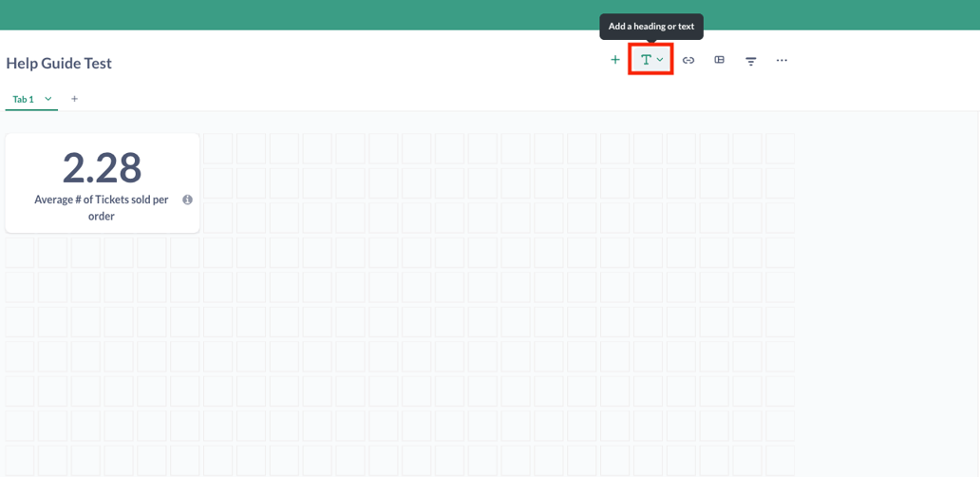Image resolution: width=980 pixels, height=477 pixels.
Task: Click the Add a heading or text tooltip
Action: pyautogui.click(x=650, y=27)
